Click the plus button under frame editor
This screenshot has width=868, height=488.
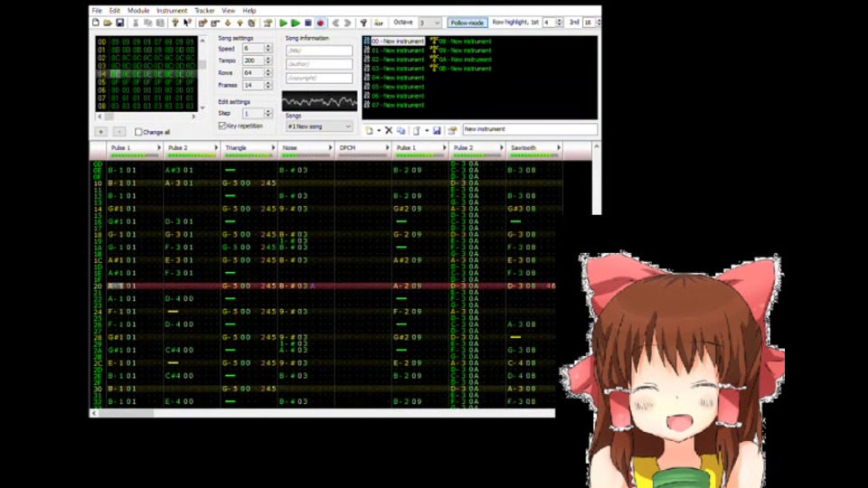(x=100, y=132)
